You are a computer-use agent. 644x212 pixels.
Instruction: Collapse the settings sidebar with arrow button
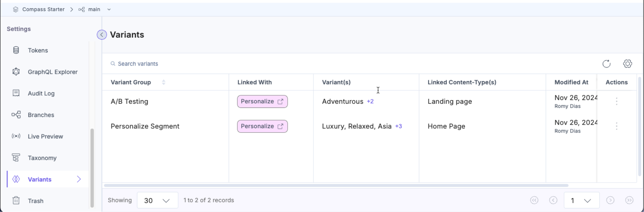coord(102,35)
